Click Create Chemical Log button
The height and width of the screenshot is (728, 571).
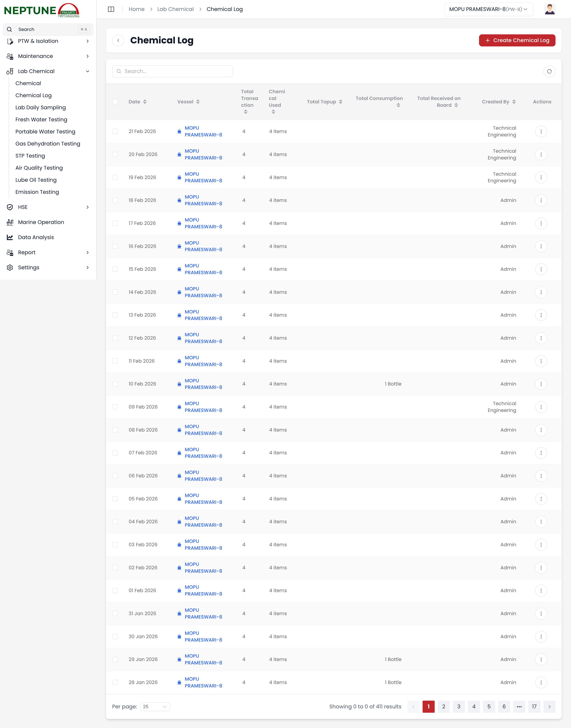click(517, 40)
